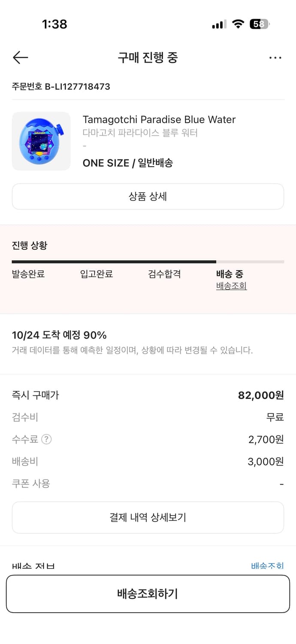Click the delivery progress bar

(148, 261)
